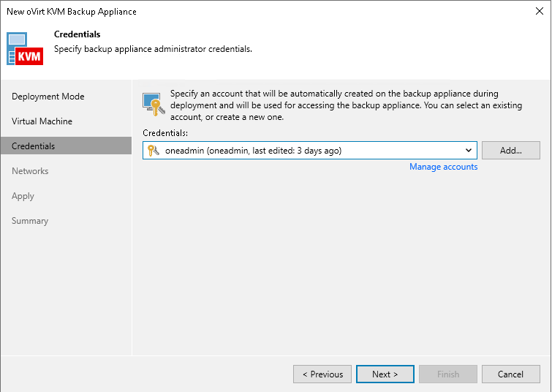This screenshot has width=552, height=392.
Task: Switch to the Deployment Mode step
Action: [48, 97]
